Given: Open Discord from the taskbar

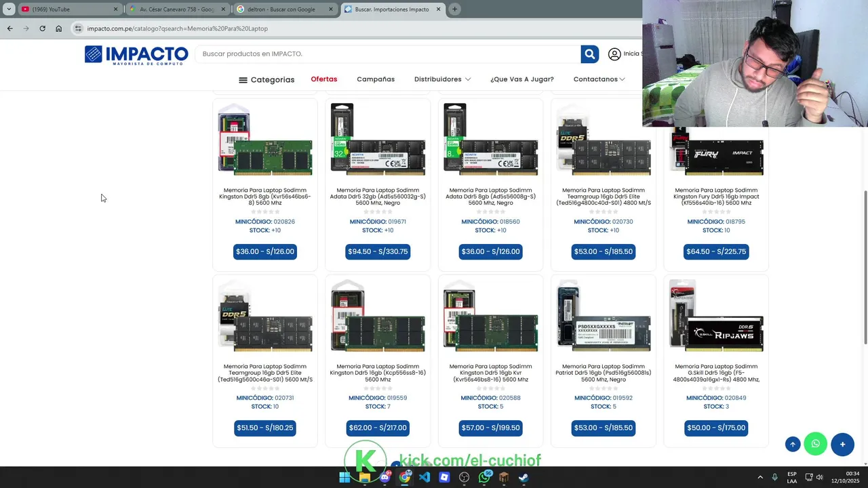Looking at the screenshot, I should tap(385, 477).
